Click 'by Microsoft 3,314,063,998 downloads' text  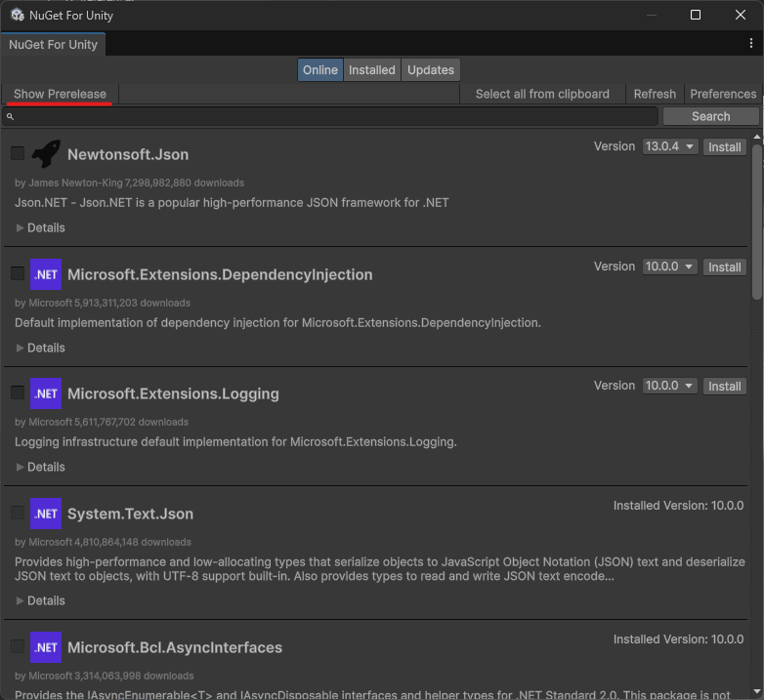(x=105, y=677)
